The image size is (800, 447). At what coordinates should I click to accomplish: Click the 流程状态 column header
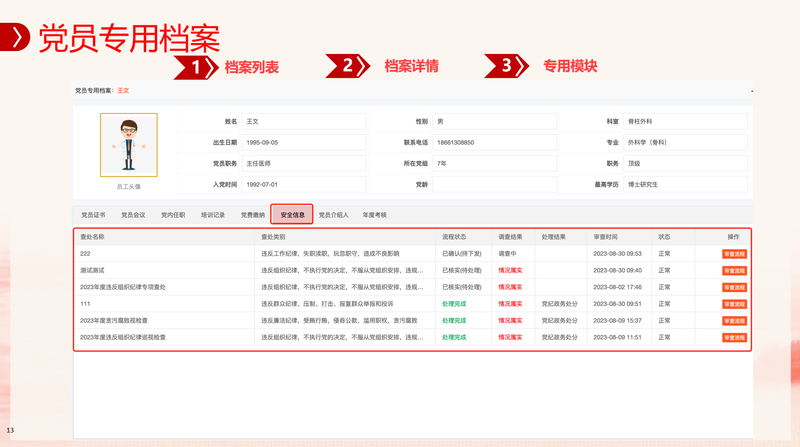coord(454,237)
